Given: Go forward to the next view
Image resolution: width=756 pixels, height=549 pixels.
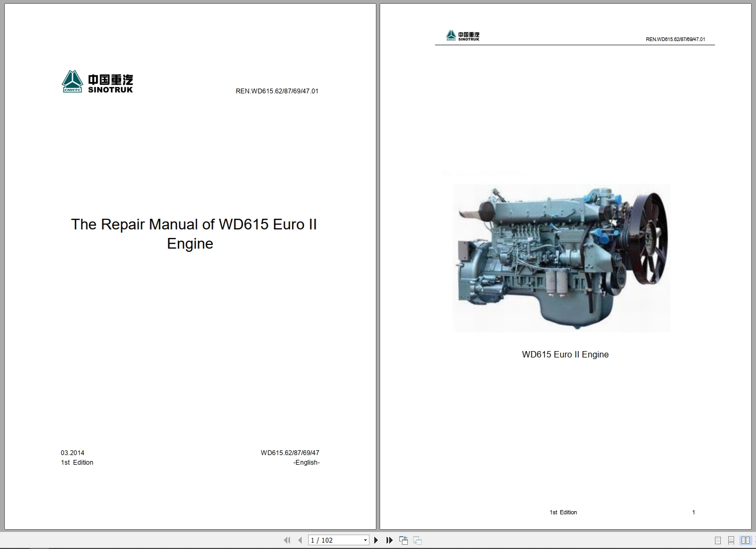Looking at the screenshot, I should tap(417, 540).
